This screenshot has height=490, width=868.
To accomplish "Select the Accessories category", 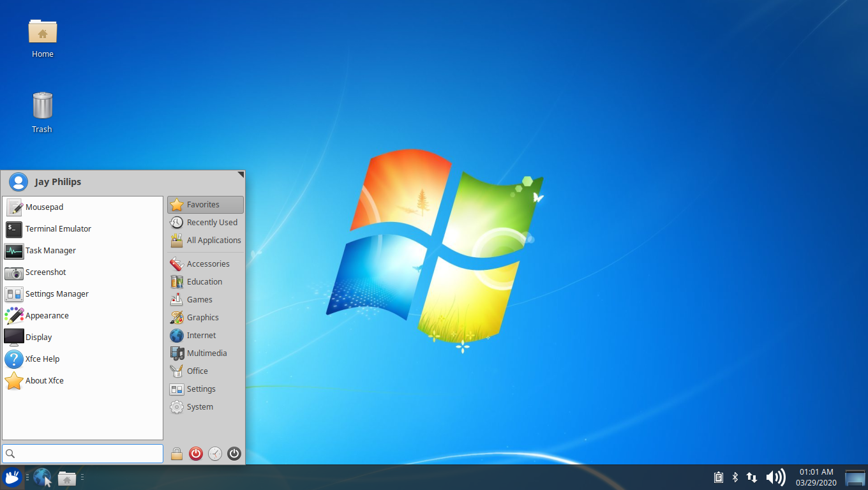I will pos(206,264).
